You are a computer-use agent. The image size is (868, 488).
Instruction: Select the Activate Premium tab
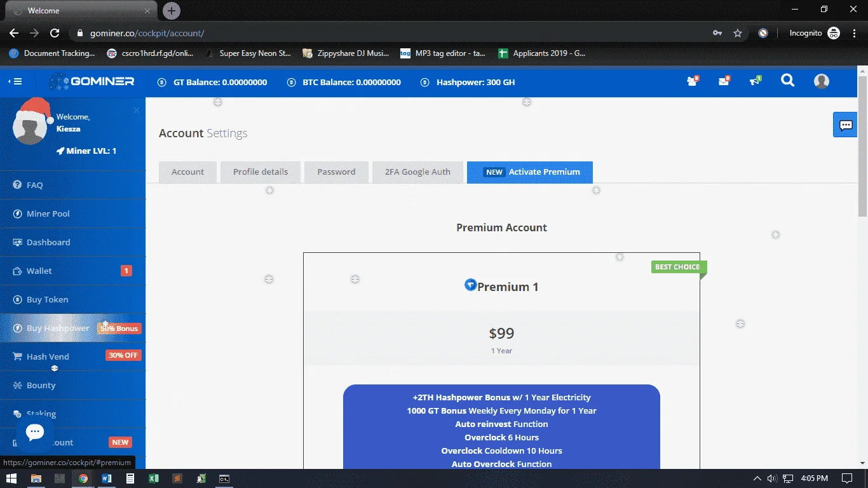coord(530,172)
